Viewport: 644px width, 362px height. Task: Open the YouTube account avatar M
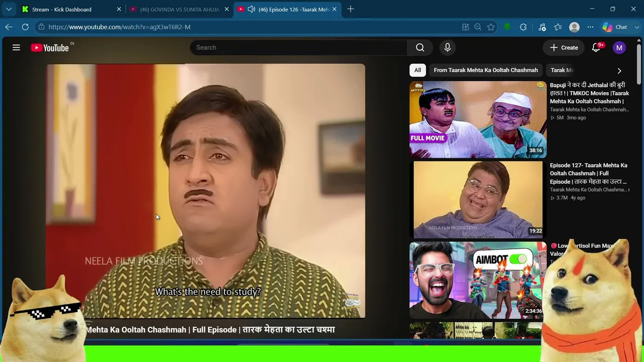point(619,47)
